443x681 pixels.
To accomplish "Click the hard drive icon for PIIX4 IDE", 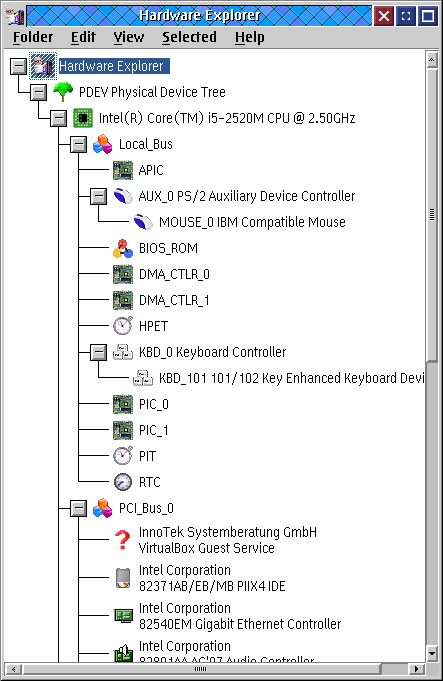I will pos(123,578).
